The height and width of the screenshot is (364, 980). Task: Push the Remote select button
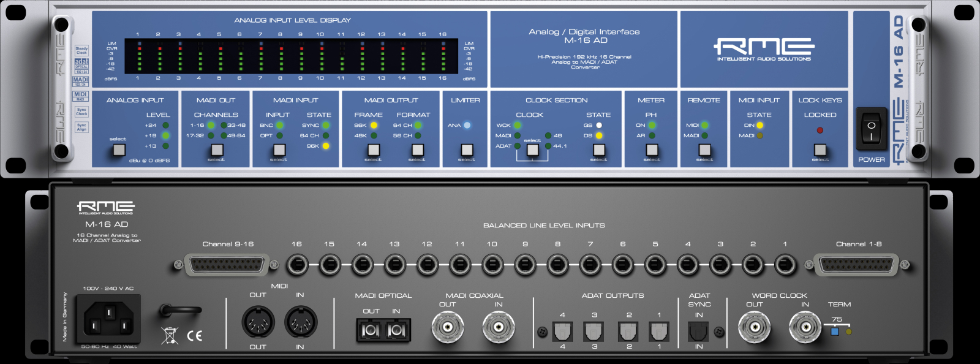[x=704, y=149]
